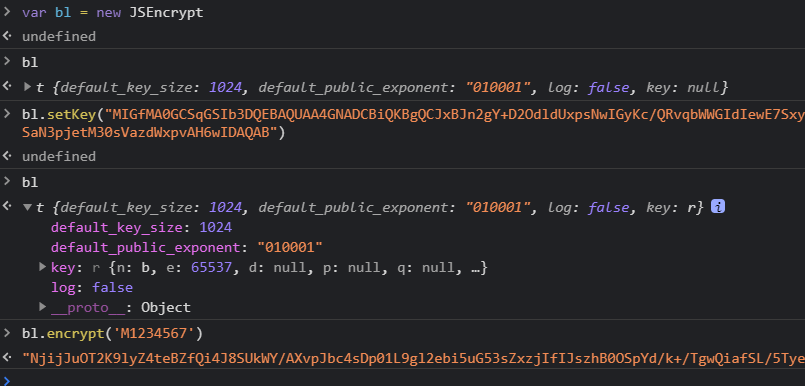Viewport: 805px width, 386px height.
Task: Click the input chevron beside bl.encrypt line
Action: [7, 333]
